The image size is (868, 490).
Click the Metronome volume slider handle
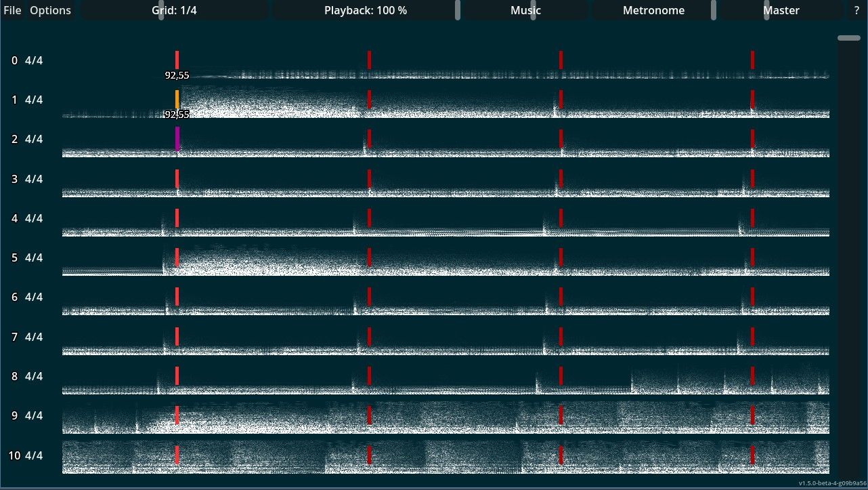[712, 10]
